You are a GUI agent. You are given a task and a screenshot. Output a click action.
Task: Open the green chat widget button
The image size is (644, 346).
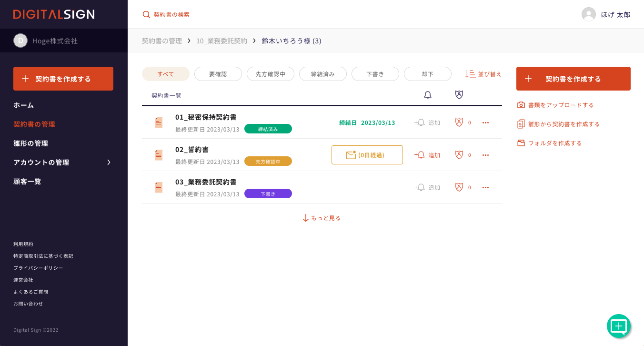pyautogui.click(x=618, y=326)
